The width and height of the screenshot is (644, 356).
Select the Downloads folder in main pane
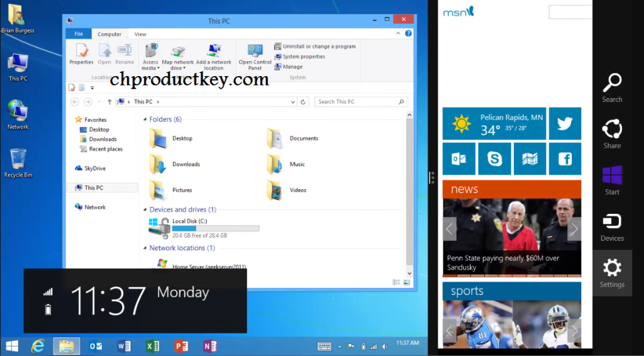coord(175,164)
